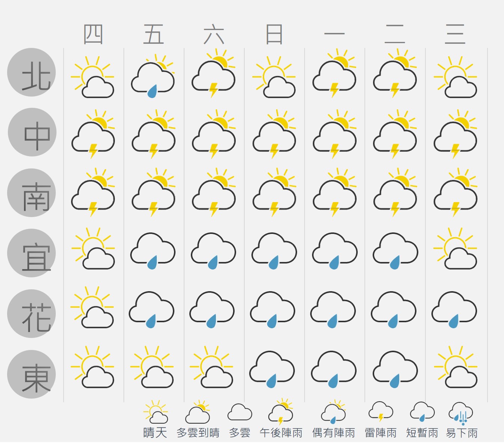This screenshot has height=448, width=504.
Task: Click 中 Monday afternoon thundershower icon
Action: 335,134
